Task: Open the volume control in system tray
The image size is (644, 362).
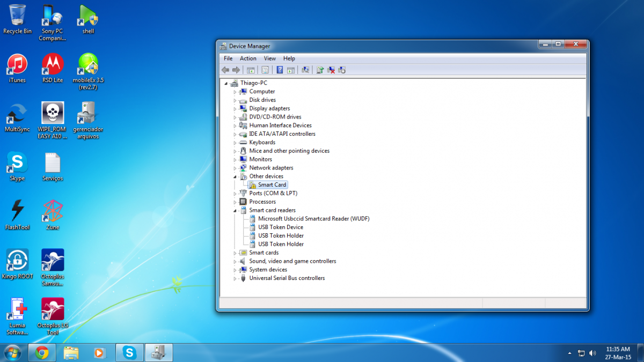Action: tap(592, 353)
